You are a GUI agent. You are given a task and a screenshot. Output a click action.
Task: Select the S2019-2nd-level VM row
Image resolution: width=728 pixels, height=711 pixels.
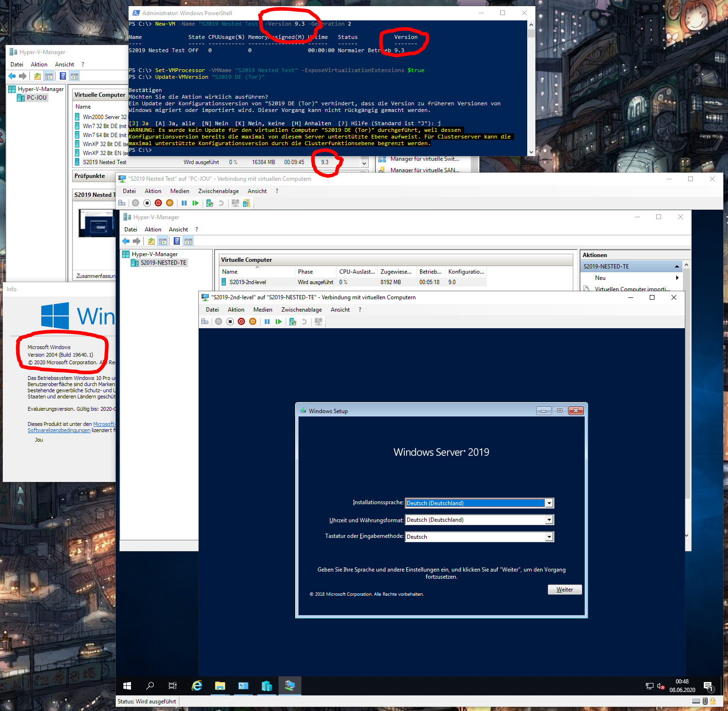(x=353, y=282)
